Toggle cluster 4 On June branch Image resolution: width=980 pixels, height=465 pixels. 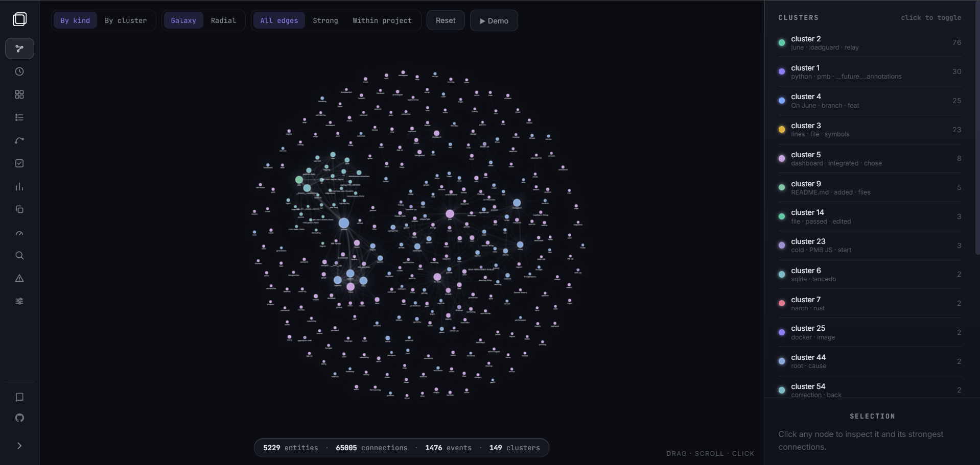click(870, 101)
